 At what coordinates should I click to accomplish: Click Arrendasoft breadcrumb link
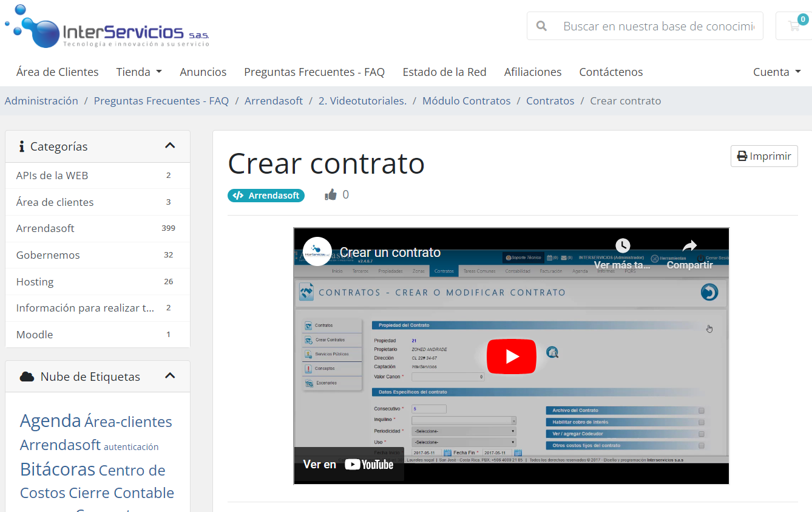(x=274, y=101)
